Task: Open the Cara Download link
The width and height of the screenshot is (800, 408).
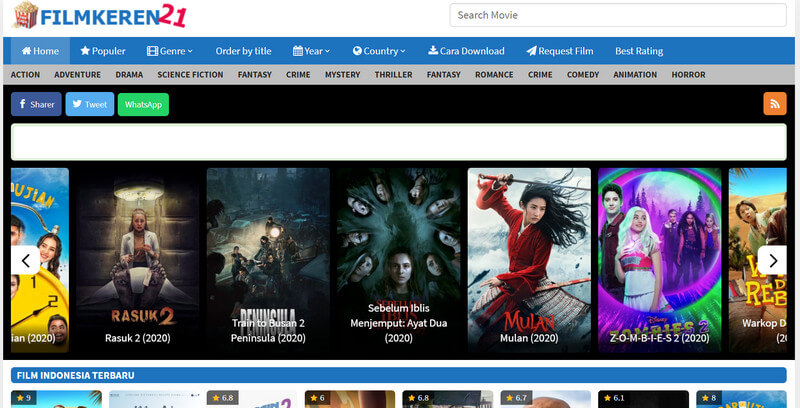Action: [466, 51]
